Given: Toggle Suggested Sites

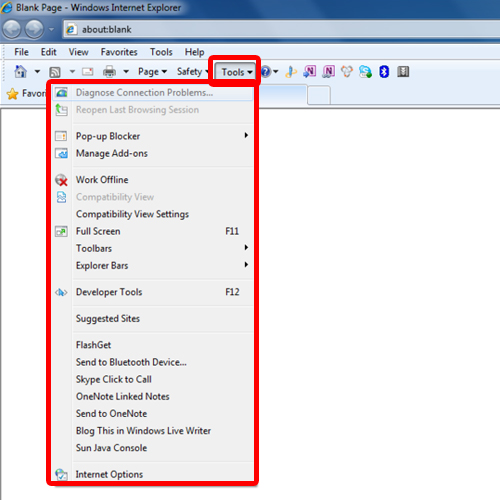Looking at the screenshot, I should pos(153,318).
